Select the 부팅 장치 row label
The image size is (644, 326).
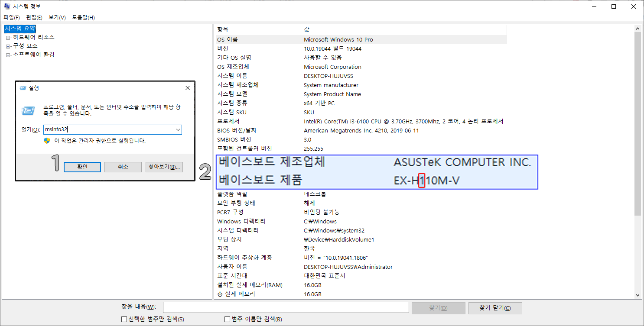tap(230, 239)
